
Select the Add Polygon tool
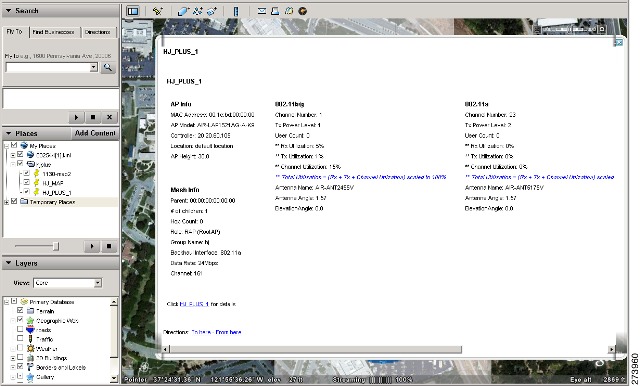tap(183, 11)
